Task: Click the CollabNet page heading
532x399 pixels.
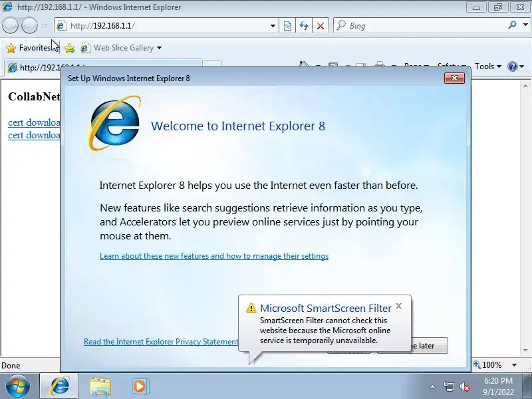Action: coord(34,96)
